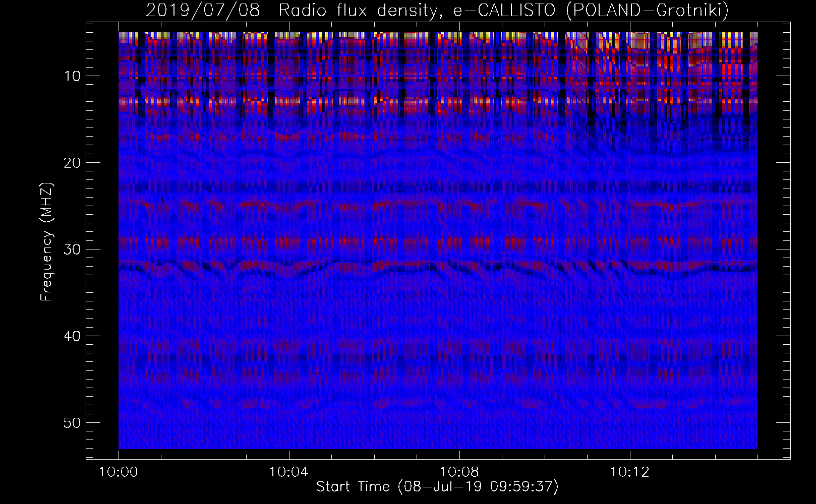Click the 'Frequency (MHZ)' axis label
The image size is (816, 504).
coord(46,242)
